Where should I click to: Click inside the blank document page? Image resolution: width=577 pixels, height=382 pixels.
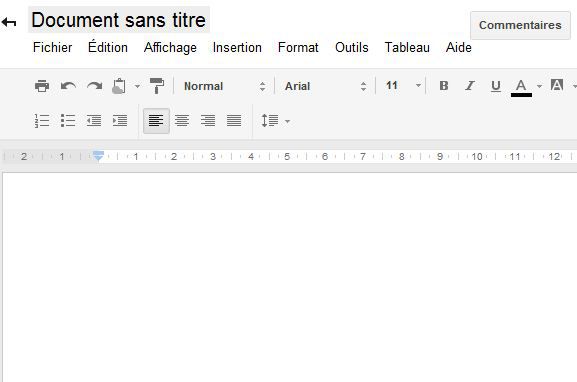tap(290, 277)
